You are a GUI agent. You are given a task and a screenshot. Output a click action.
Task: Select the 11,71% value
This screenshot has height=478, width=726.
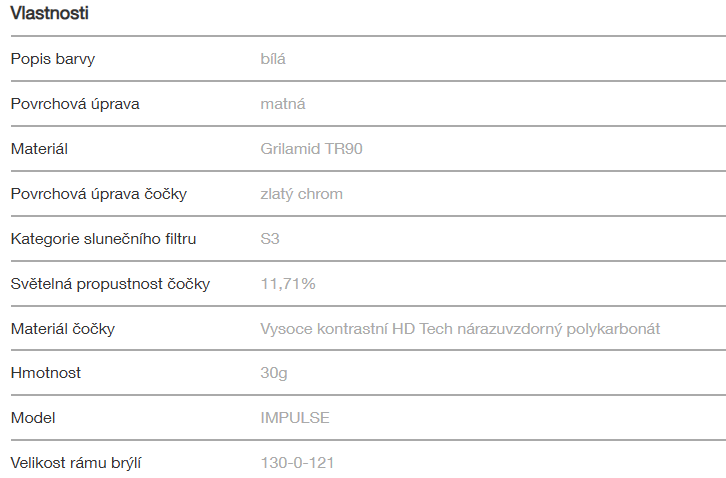coord(288,284)
